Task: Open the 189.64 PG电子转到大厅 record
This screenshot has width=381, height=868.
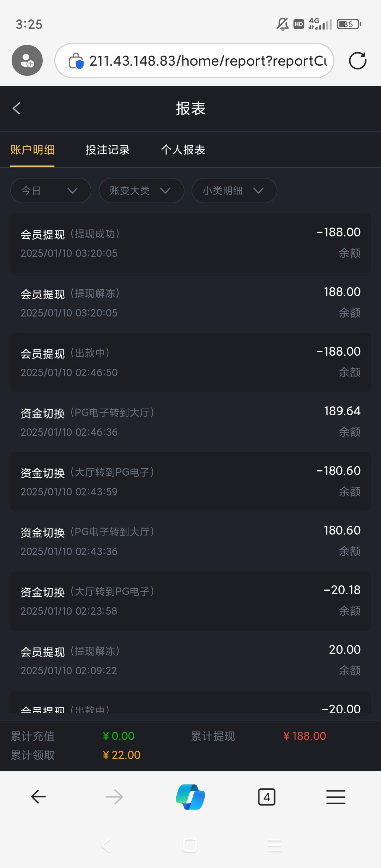Action: tap(190, 422)
